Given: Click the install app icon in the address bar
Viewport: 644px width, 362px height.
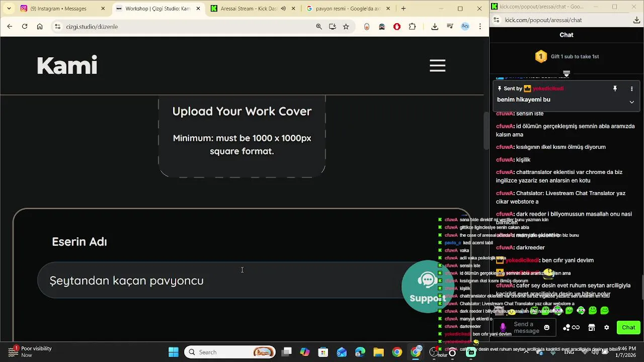Looking at the screenshot, I should click(x=333, y=27).
